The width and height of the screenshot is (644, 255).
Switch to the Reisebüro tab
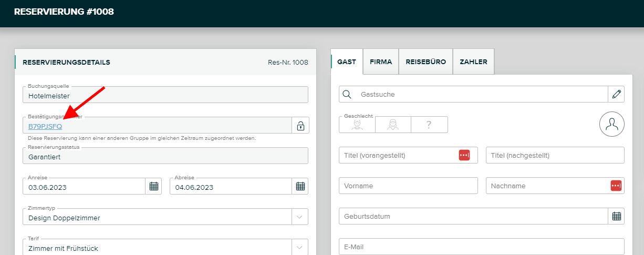[x=425, y=62]
